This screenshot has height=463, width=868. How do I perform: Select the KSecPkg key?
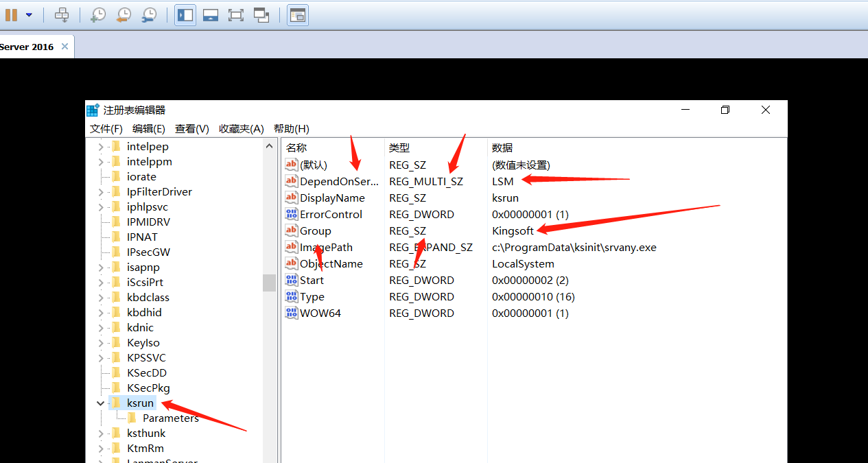(148, 388)
